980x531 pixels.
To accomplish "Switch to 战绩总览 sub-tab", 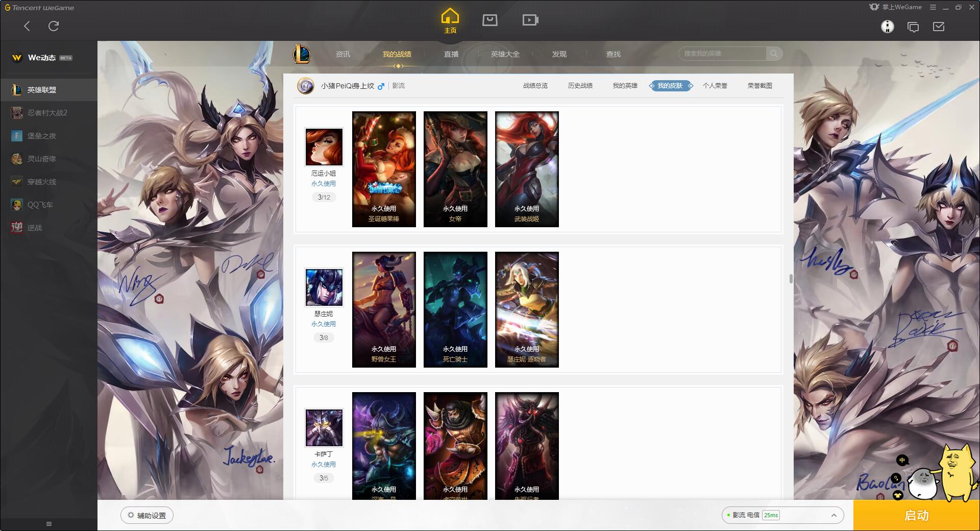I will pos(535,86).
